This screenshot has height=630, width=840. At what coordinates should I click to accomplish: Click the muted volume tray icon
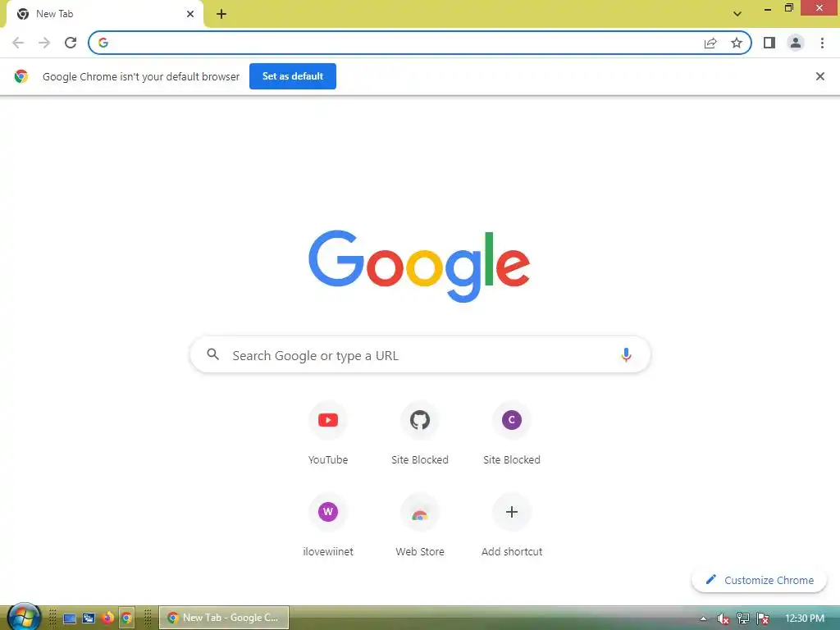tap(723, 619)
